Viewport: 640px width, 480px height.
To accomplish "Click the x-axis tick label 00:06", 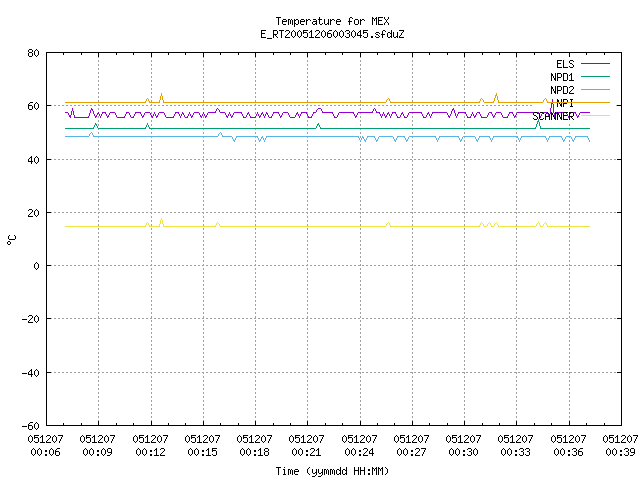I will [45, 452].
